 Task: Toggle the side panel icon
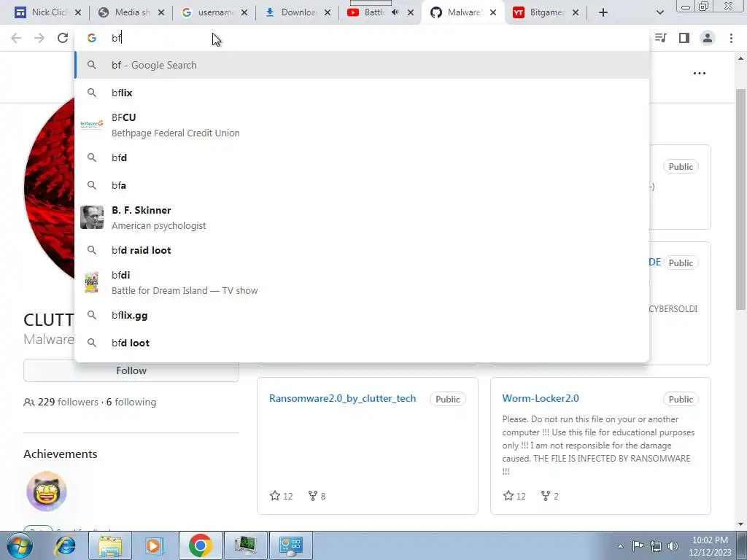(x=684, y=38)
